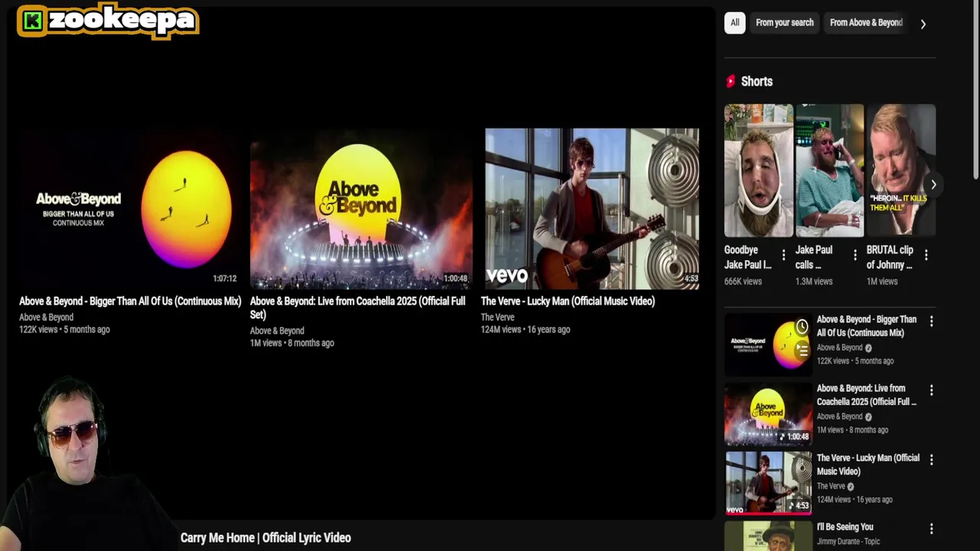Show more filter chips with right arrow
Screen dimensions: 980x551
(923, 24)
